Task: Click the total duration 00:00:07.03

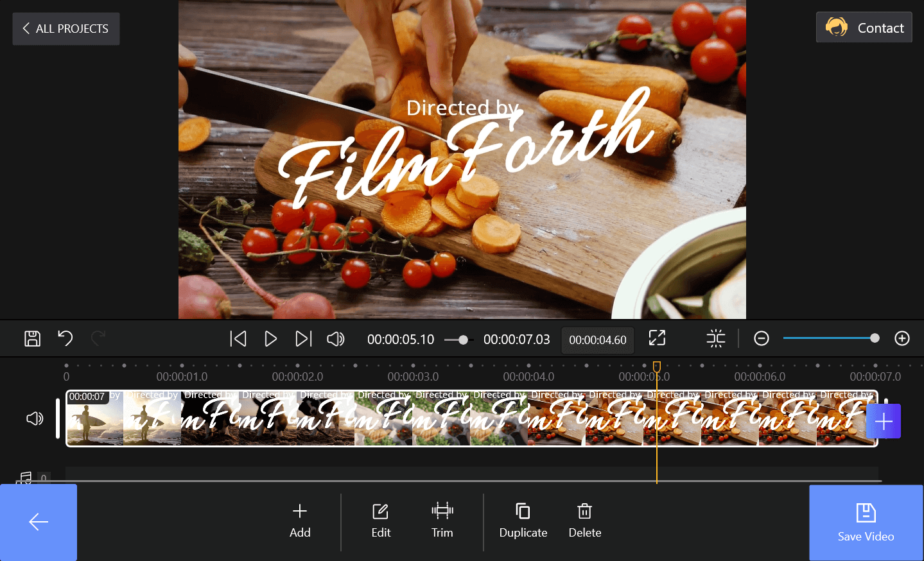Action: coord(517,340)
